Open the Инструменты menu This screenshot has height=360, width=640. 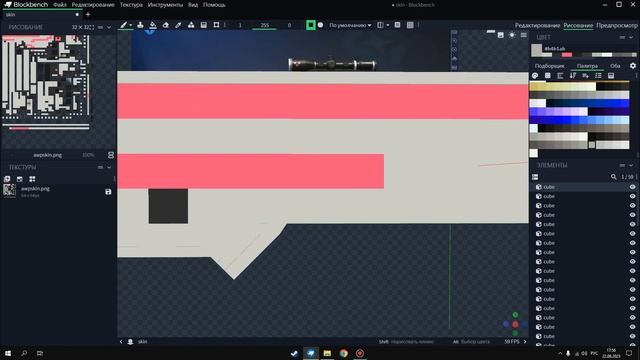[x=165, y=5]
